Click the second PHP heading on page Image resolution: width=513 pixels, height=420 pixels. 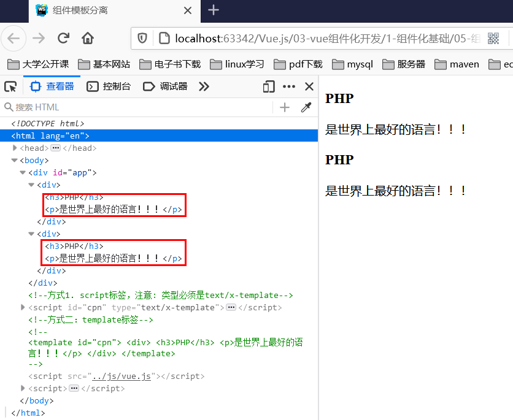(x=339, y=160)
